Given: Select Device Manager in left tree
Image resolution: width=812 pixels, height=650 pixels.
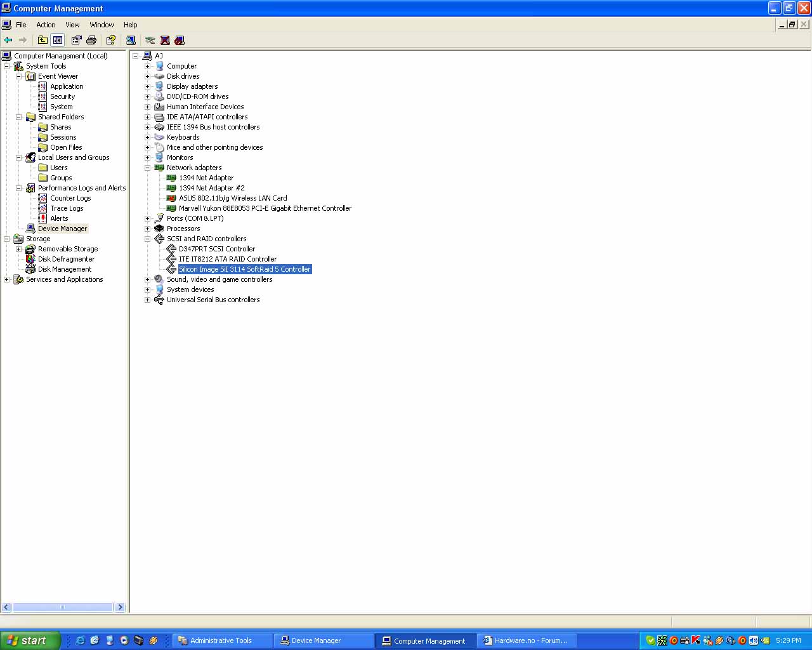Looking at the screenshot, I should pos(62,229).
